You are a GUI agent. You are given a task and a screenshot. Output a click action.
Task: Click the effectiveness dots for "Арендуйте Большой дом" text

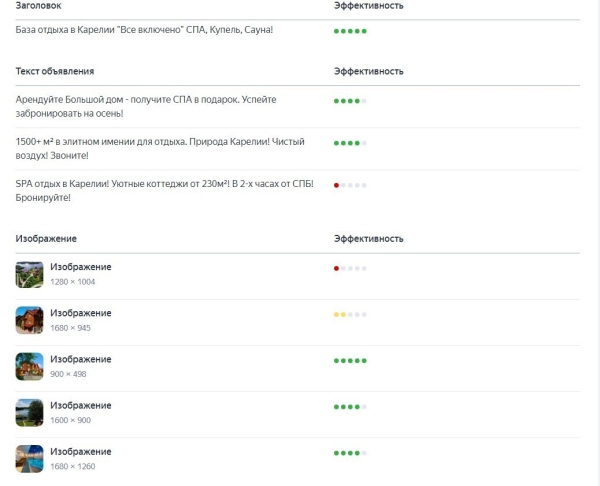pyautogui.click(x=350, y=101)
